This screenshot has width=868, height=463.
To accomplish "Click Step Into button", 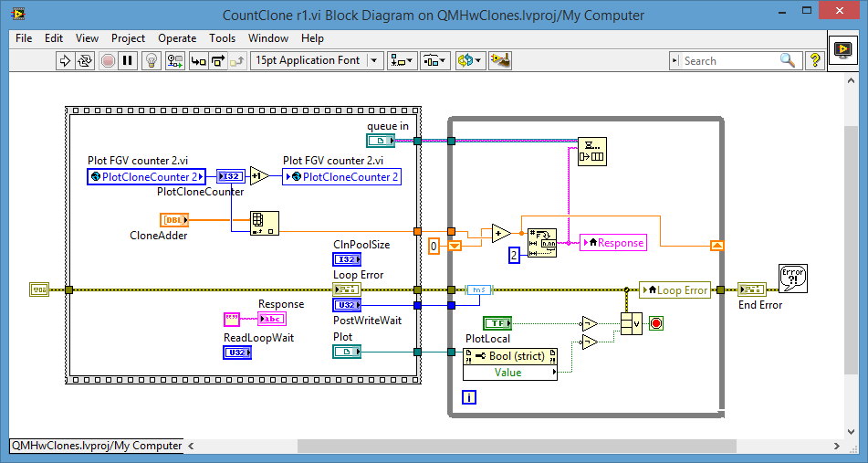I will [198, 60].
